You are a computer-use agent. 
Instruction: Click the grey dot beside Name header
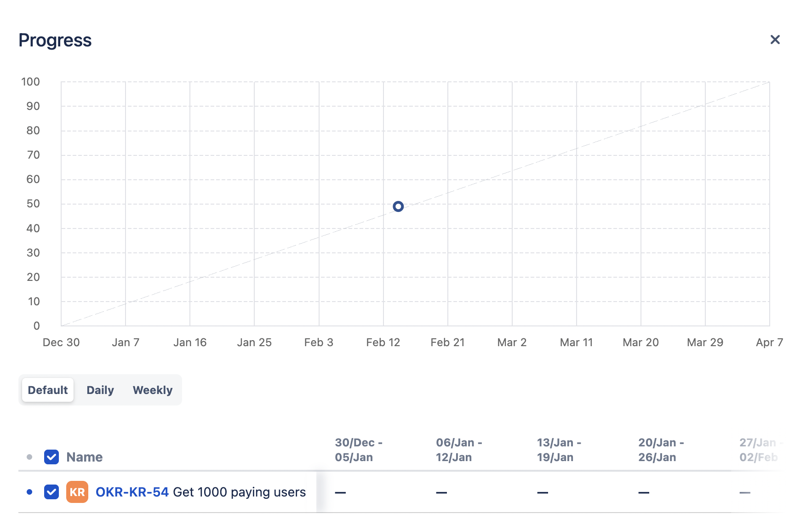pyautogui.click(x=29, y=457)
